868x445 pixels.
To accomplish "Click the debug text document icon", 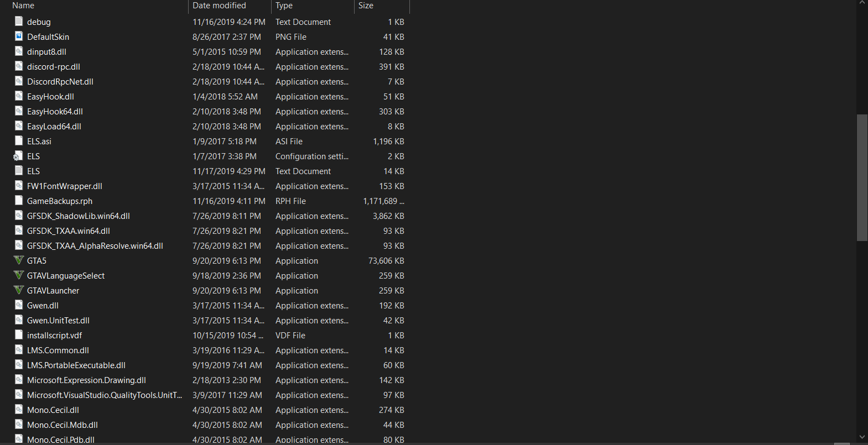I will (19, 22).
